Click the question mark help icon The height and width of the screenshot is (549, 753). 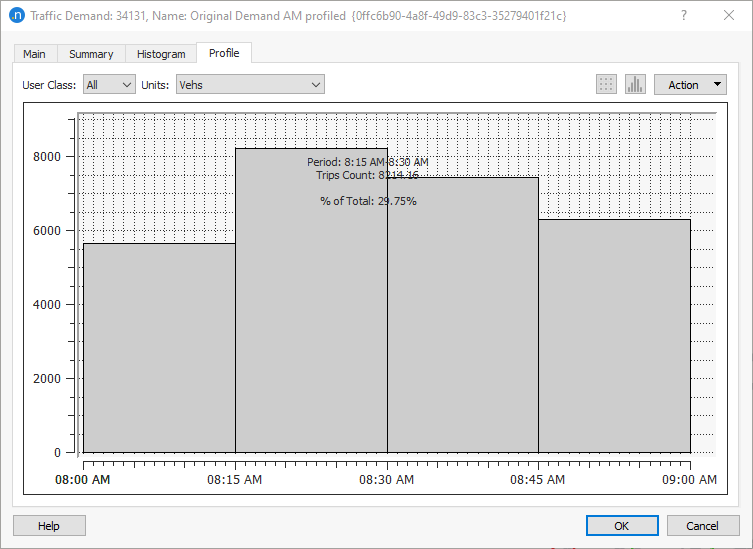[684, 15]
